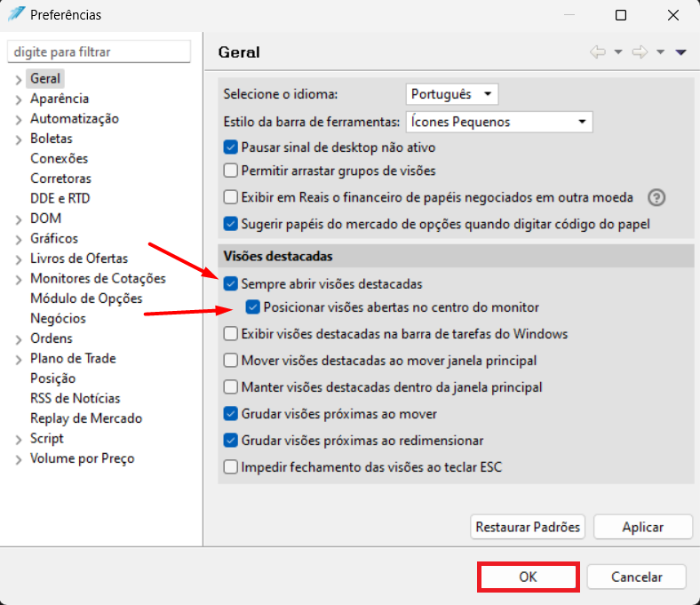Image resolution: width=700 pixels, height=605 pixels.
Task: Toggle Sempre abrir visões destacadas
Action: 230,283
